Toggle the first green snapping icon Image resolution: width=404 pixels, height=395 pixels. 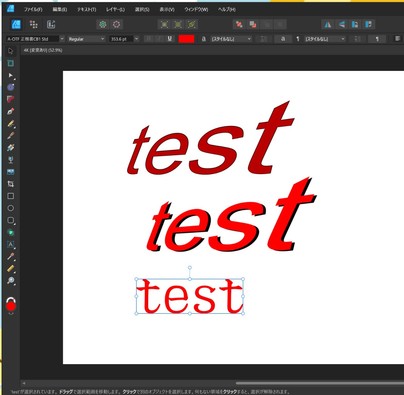tap(164, 24)
